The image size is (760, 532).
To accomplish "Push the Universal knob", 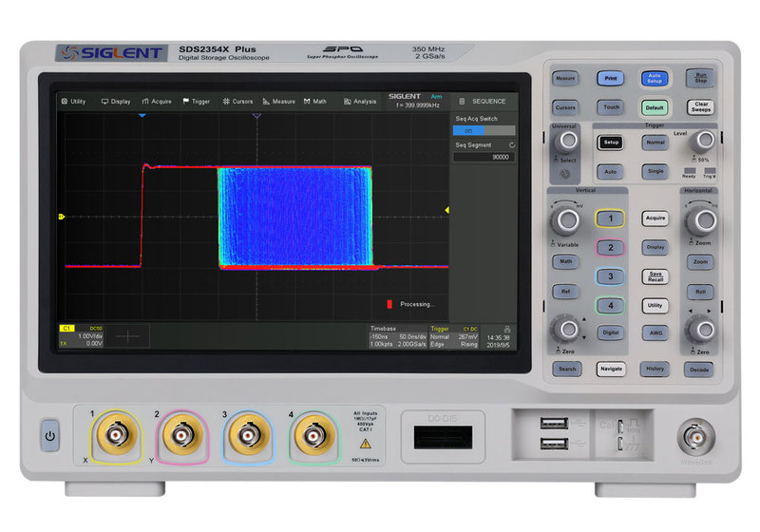I will pos(567,141).
